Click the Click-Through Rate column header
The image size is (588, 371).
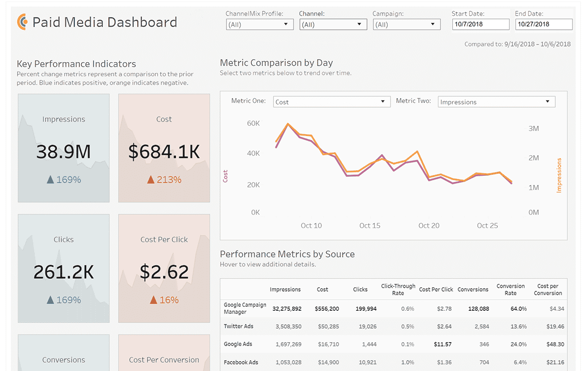pyautogui.click(x=398, y=289)
